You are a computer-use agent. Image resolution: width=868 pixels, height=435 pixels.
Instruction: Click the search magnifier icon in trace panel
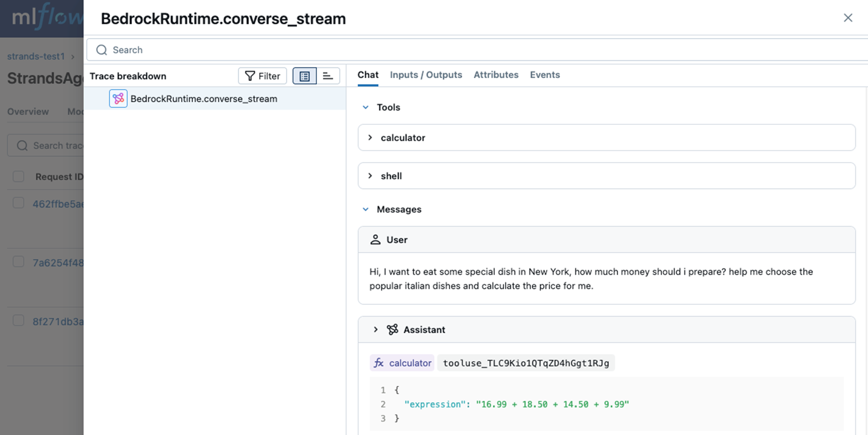coord(101,50)
